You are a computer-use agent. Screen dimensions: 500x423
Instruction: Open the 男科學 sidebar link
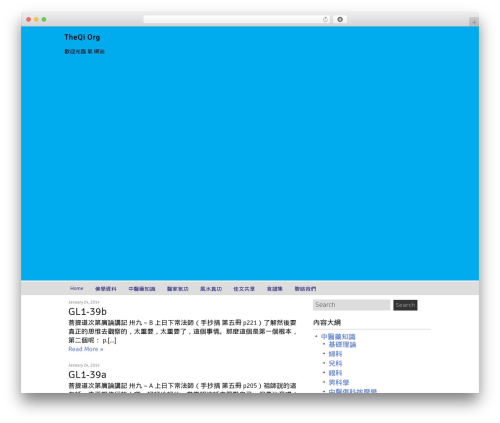[x=339, y=382]
